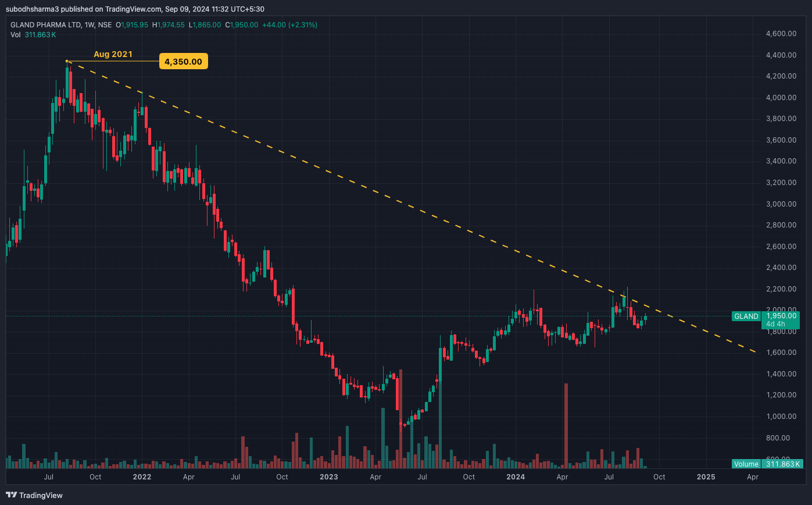This screenshot has width=812, height=505.
Task: Select the Vol 311.863K indicator legend
Action: point(33,35)
